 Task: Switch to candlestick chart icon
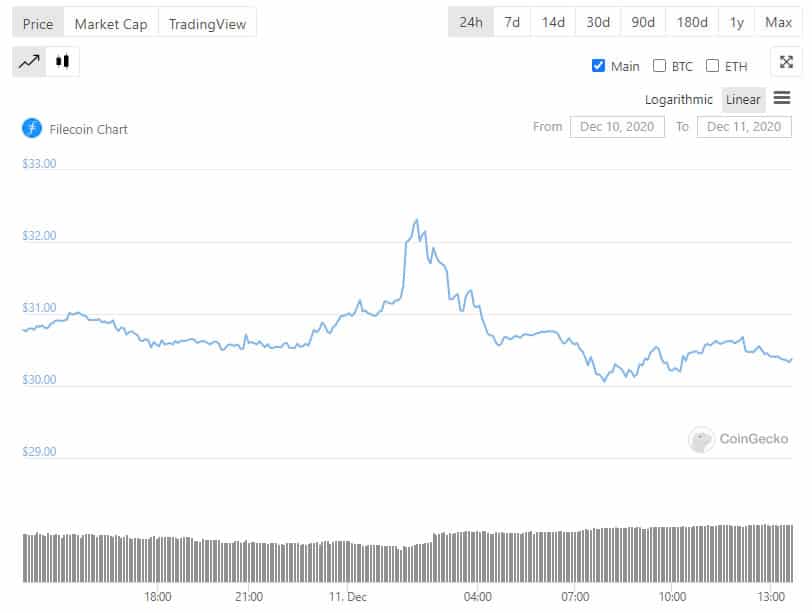63,61
